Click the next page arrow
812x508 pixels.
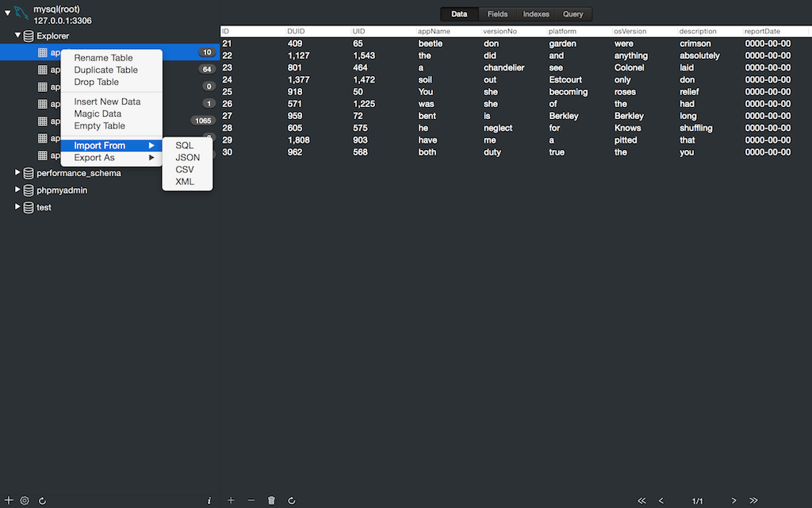pyautogui.click(x=733, y=501)
